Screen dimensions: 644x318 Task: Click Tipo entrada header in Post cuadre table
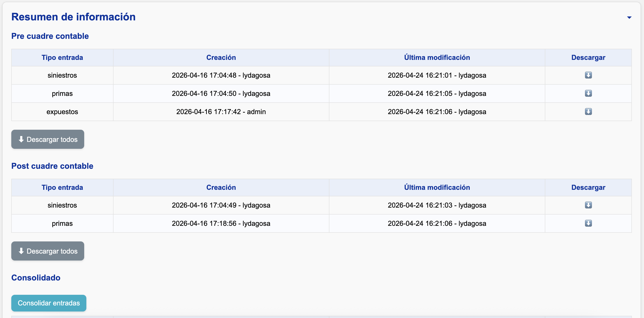click(x=62, y=187)
